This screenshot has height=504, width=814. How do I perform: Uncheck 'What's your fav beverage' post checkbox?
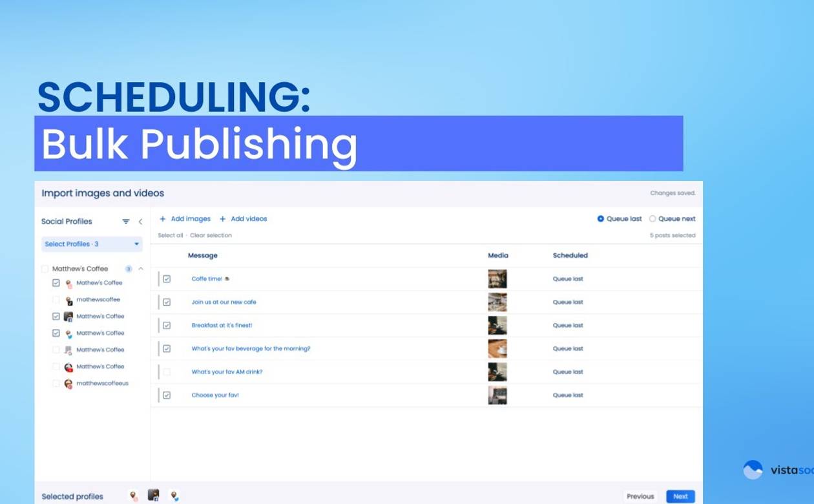(167, 349)
